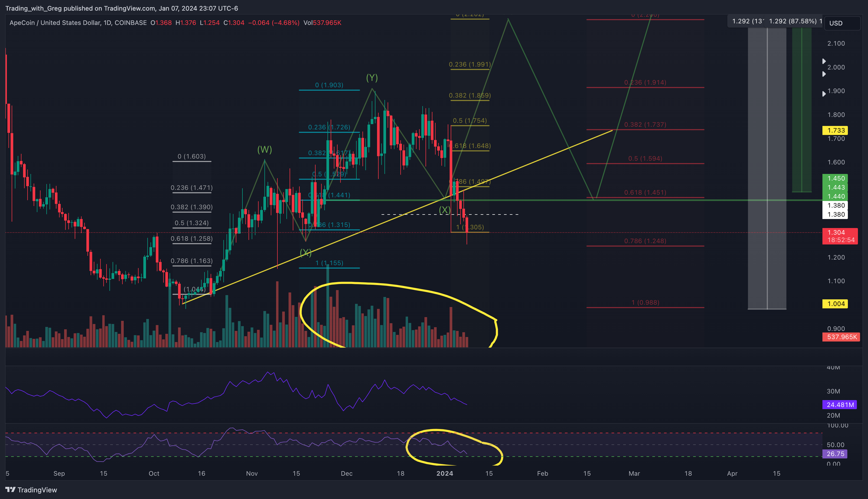
Task: Select the yellow 1.733 price label
Action: pyautogui.click(x=835, y=130)
